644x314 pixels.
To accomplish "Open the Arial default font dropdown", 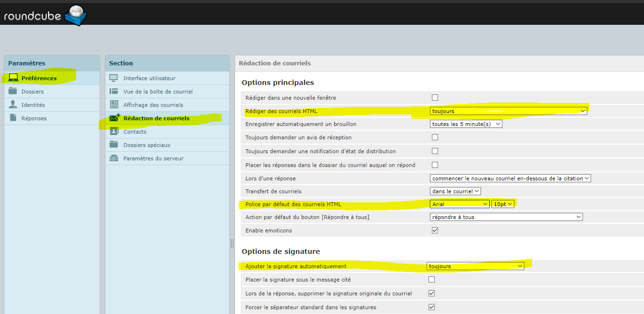I will coord(460,204).
